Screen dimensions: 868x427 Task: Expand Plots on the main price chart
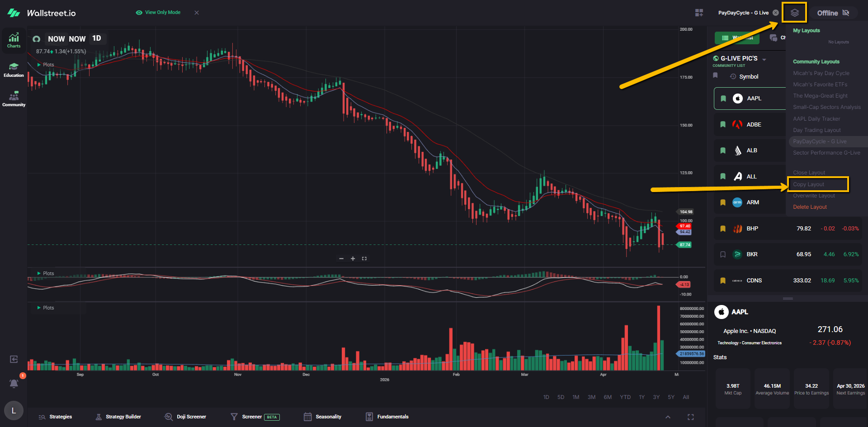39,65
